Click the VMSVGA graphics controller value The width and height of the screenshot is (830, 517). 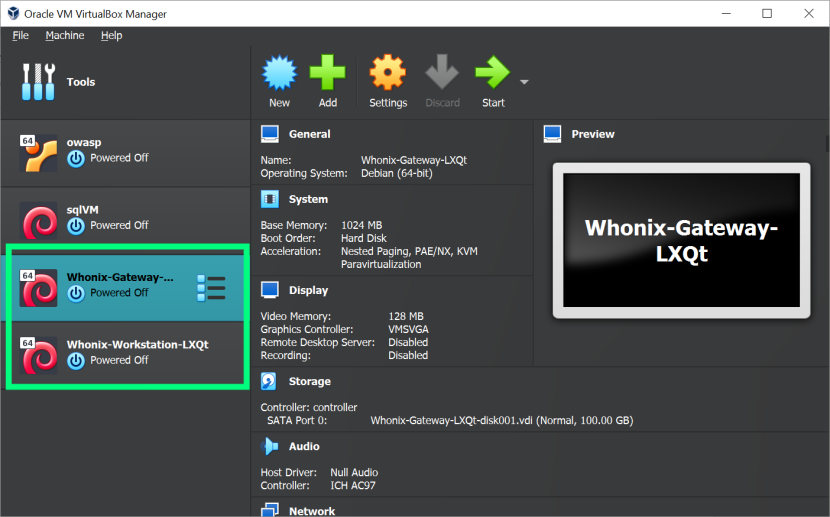click(409, 330)
